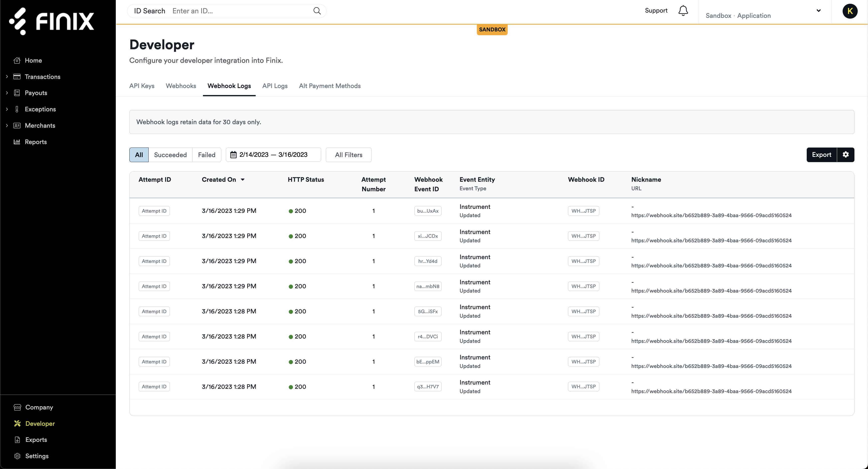Click the Event Entity column header
868x469 pixels.
pos(477,180)
